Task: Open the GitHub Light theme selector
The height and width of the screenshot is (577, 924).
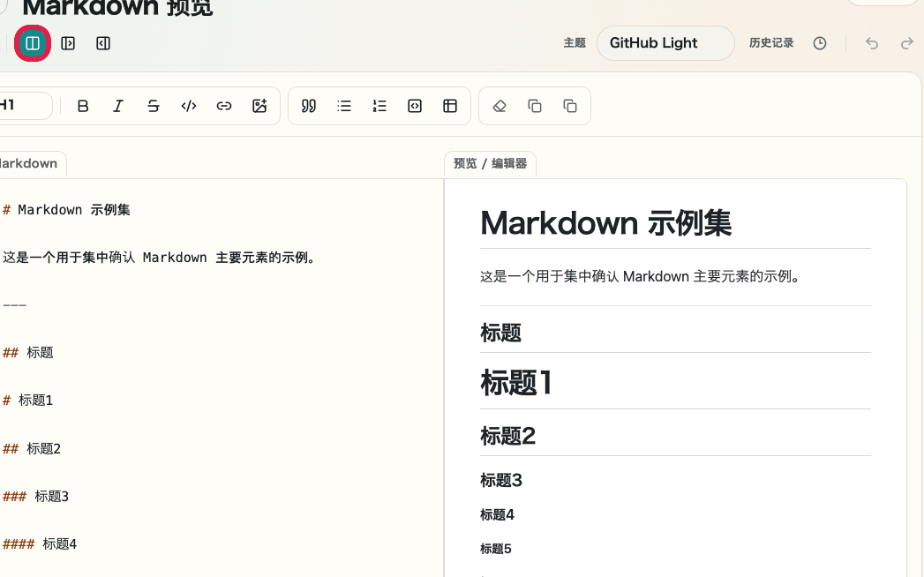Action: coord(665,42)
